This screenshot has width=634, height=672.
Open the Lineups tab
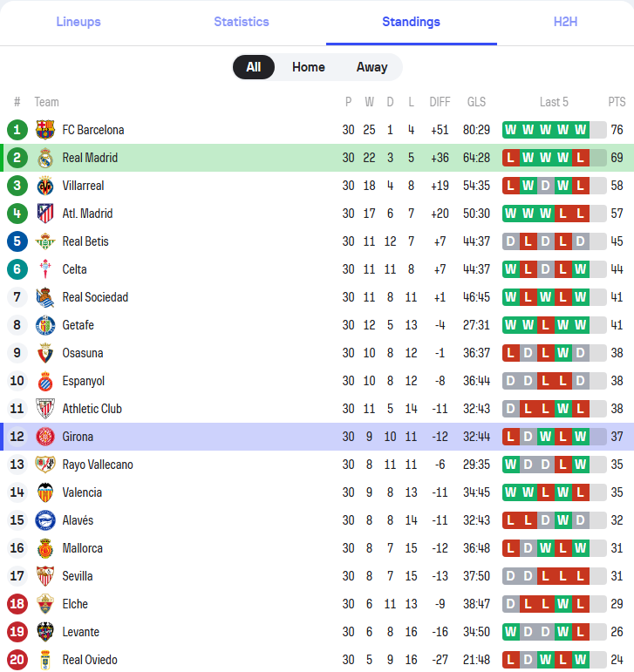(x=78, y=22)
